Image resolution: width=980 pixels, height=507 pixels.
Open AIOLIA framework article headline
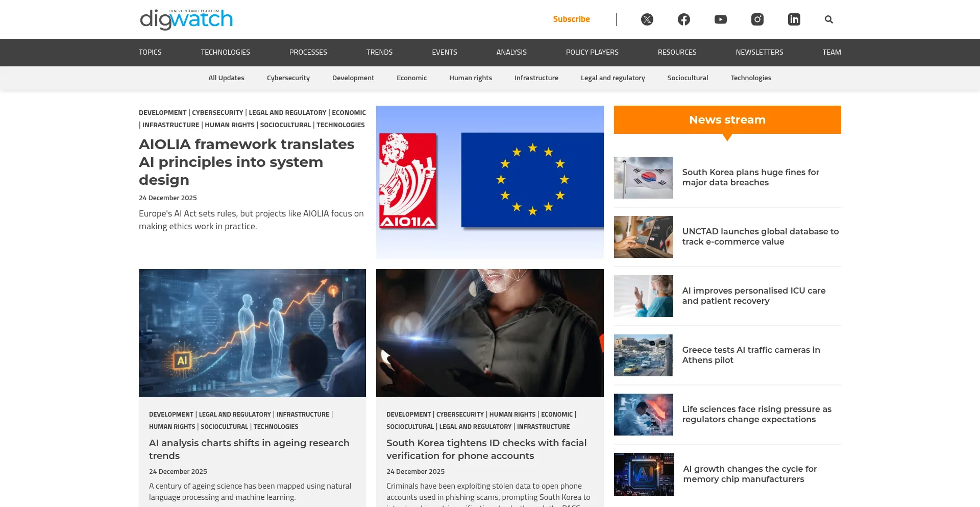coord(247,162)
